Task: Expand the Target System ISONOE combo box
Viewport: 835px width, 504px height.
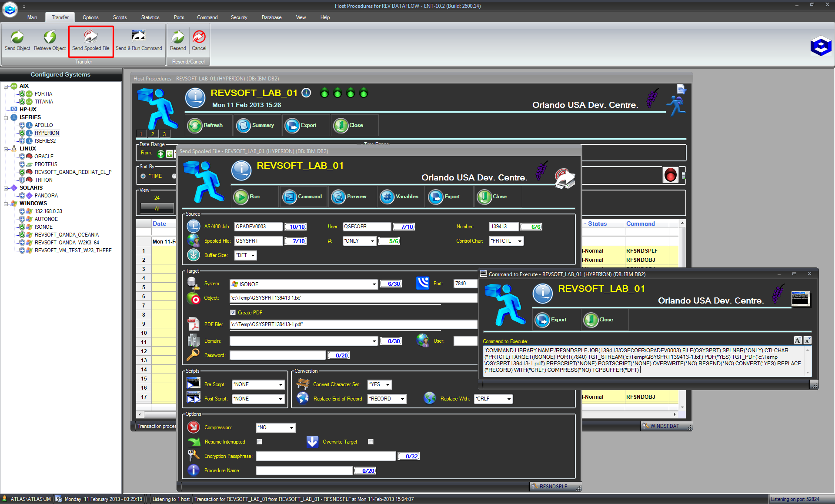Action: pos(374,284)
